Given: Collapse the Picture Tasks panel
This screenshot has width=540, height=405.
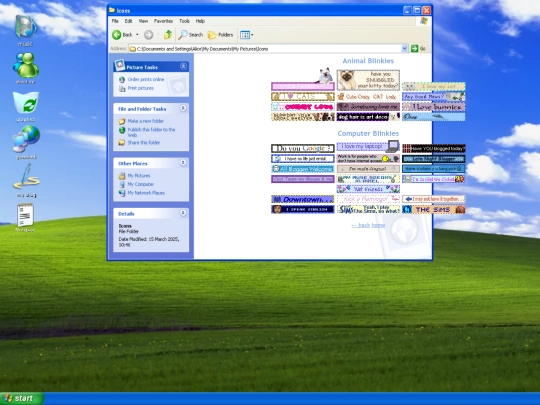Looking at the screenshot, I should click(184, 66).
